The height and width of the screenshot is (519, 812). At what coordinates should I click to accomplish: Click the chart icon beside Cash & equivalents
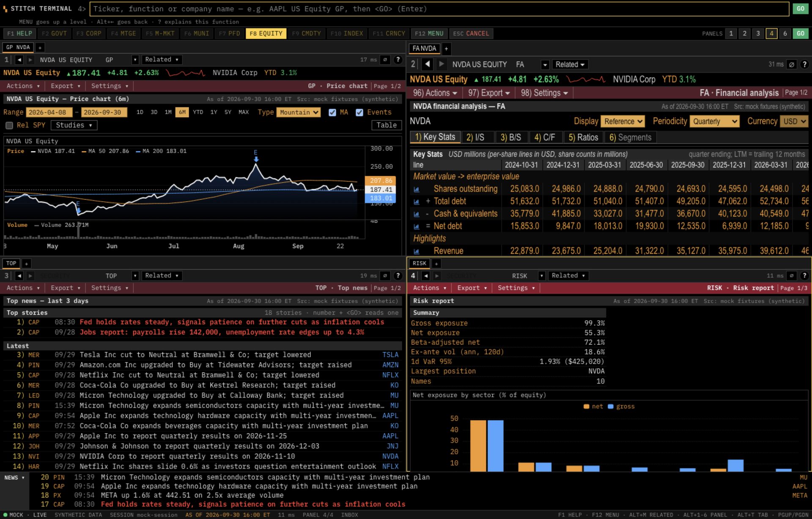coord(416,214)
